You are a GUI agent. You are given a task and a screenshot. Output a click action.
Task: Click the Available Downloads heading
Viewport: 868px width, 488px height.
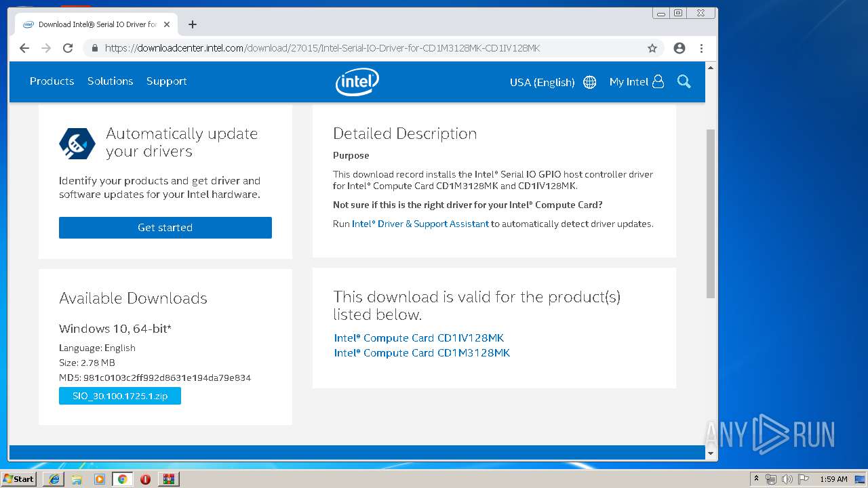[133, 298]
